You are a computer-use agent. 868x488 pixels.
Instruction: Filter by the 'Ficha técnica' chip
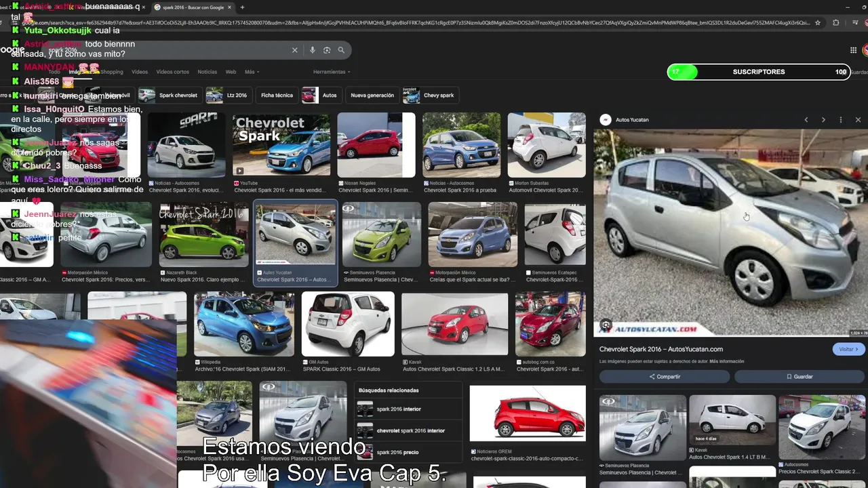pyautogui.click(x=277, y=96)
